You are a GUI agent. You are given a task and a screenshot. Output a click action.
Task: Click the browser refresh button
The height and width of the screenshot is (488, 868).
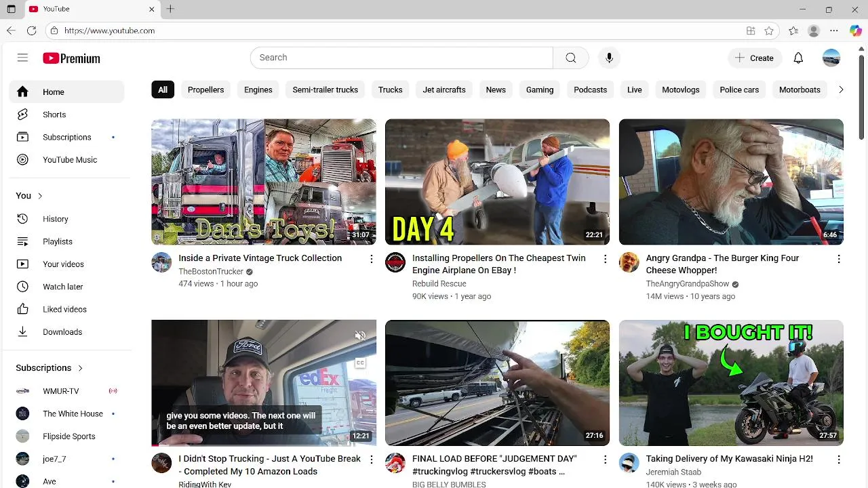coord(31,30)
